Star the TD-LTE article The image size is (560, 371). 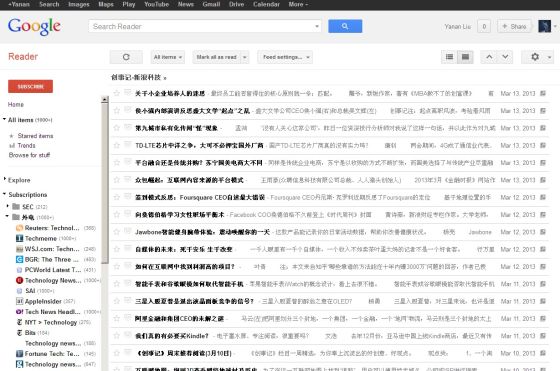(x=116, y=145)
